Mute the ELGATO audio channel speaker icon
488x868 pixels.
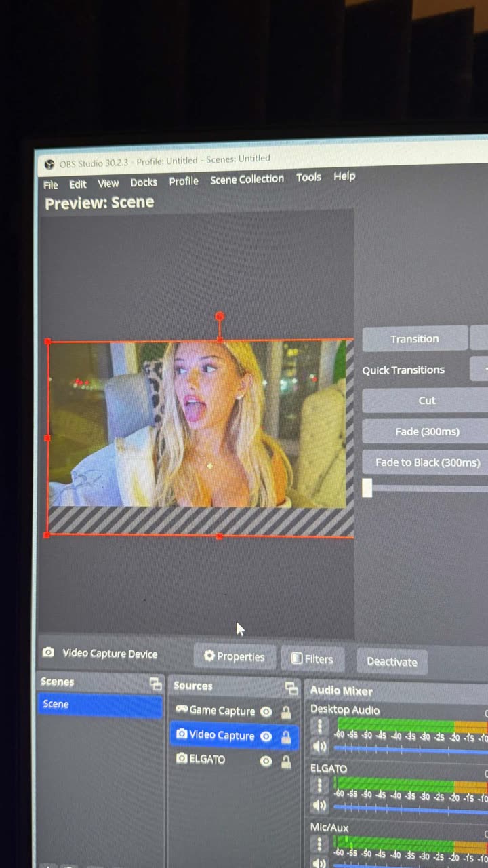pyautogui.click(x=320, y=806)
